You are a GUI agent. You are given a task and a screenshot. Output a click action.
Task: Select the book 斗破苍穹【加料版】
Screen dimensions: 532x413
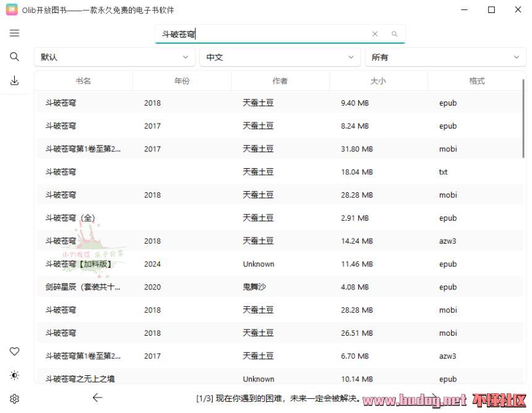pos(79,264)
